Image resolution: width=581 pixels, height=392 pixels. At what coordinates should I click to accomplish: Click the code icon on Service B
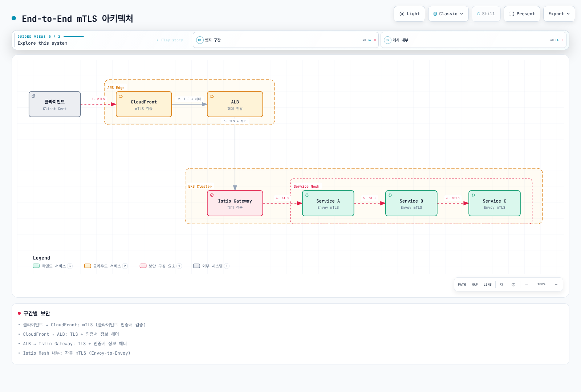(390, 195)
